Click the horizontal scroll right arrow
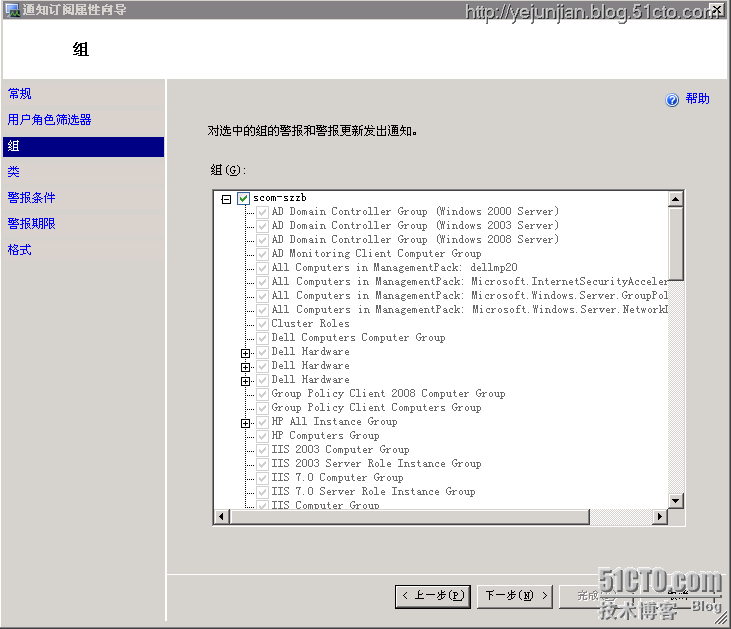The width and height of the screenshot is (731, 629). point(660,517)
